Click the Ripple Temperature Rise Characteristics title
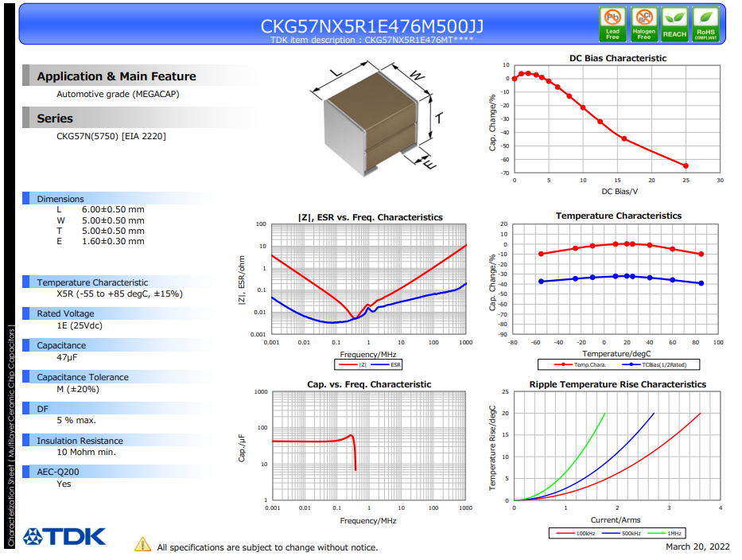742x560 pixels. point(618,384)
